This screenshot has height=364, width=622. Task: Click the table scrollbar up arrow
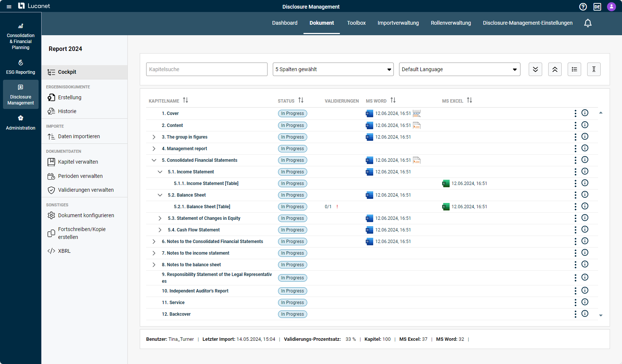(601, 113)
